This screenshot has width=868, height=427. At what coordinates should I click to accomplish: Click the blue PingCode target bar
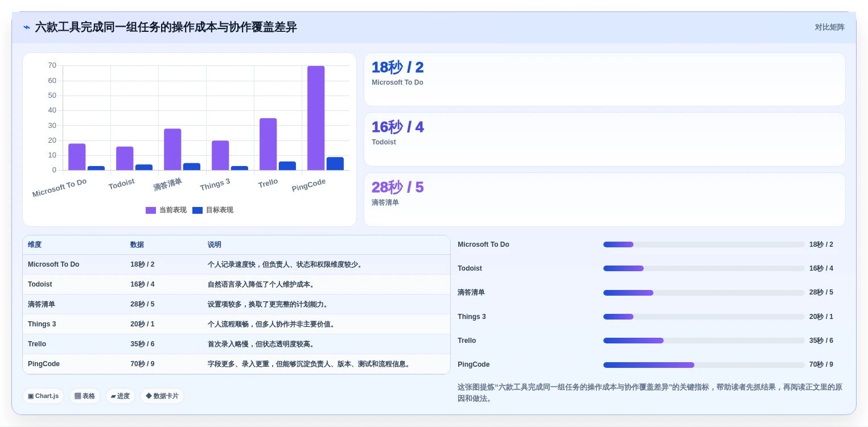coord(335,164)
